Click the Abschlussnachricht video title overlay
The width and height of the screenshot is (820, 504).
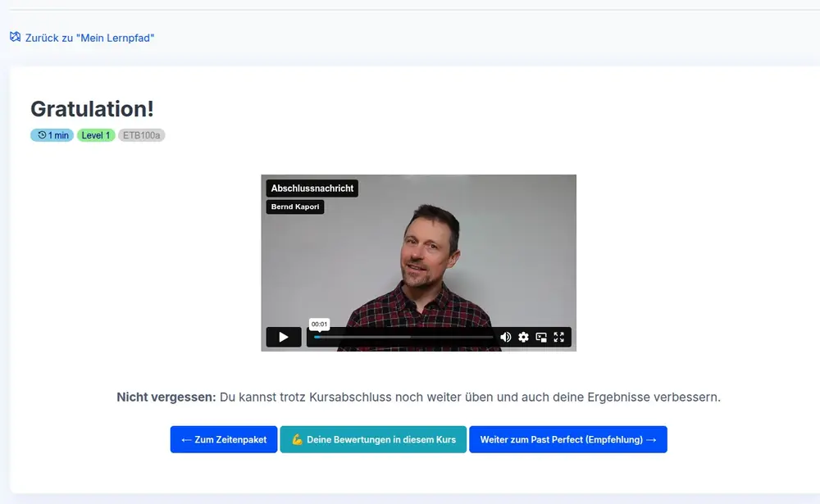tap(312, 188)
